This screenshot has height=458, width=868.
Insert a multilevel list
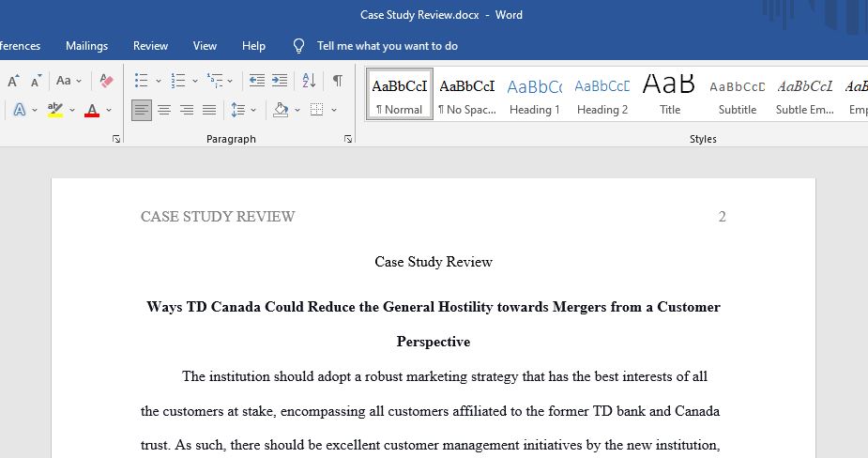click(x=215, y=81)
